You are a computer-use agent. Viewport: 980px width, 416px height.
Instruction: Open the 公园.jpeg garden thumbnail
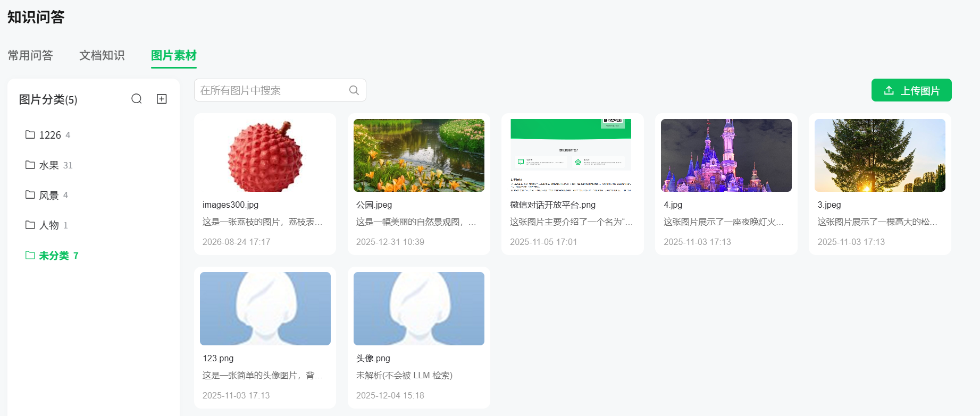(x=419, y=155)
